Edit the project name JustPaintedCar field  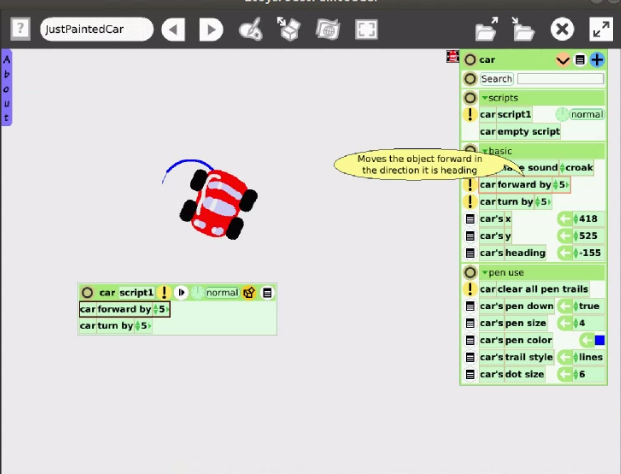click(x=97, y=29)
